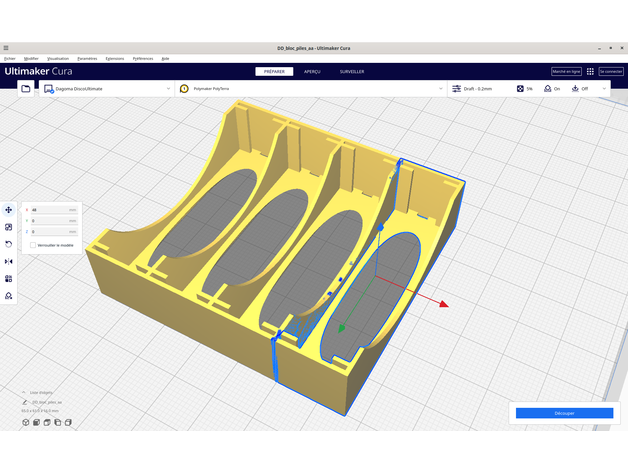Screen dimensions: 628x472
Task: Click the X position input field
Action: coord(54,210)
